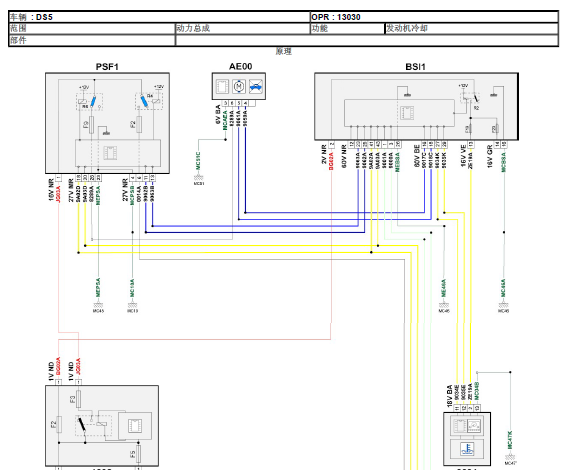Click the '16V GR' connector label

490,157
